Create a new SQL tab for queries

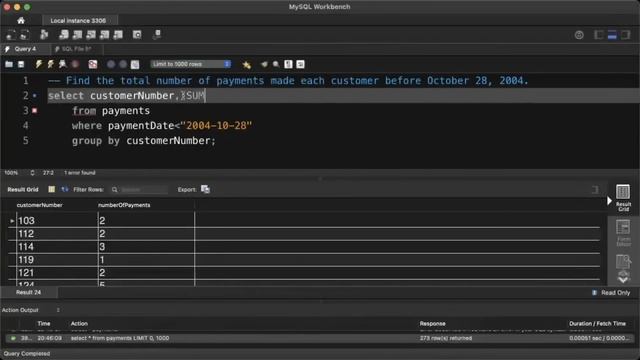click(11, 35)
